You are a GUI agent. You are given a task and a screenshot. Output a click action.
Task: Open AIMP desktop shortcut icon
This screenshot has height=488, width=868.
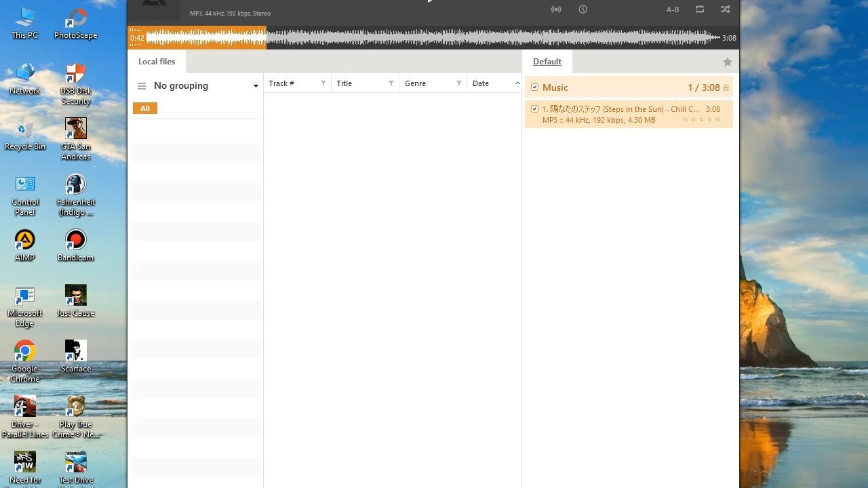(x=25, y=241)
